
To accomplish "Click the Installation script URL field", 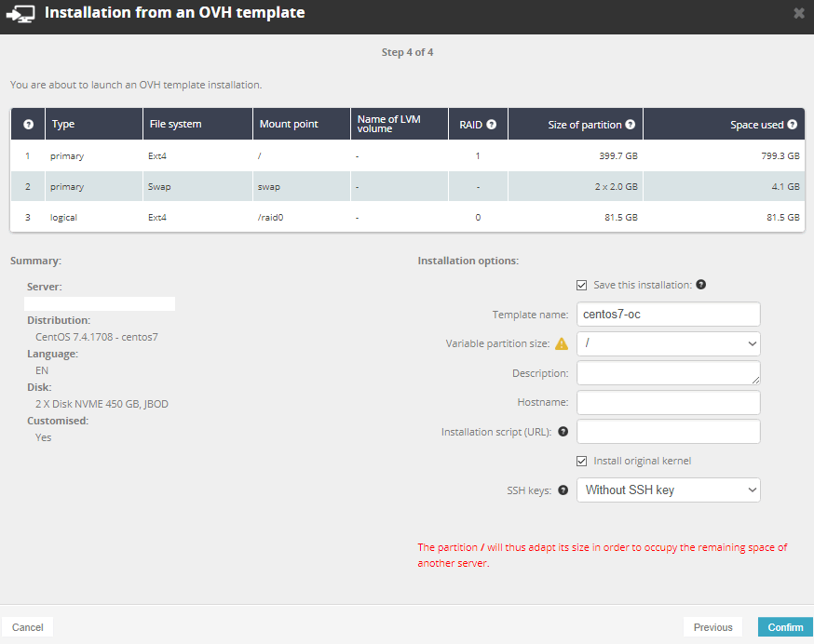I will (x=668, y=431).
